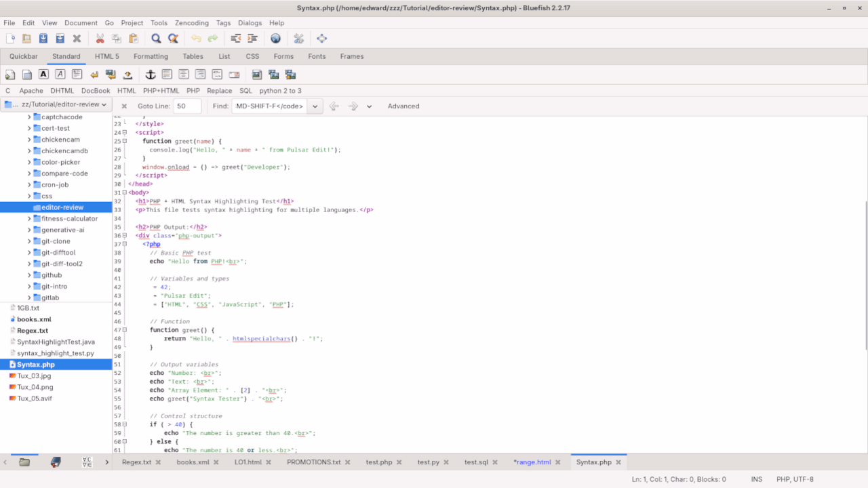The image size is (868, 488).
Task: Expand the color-picker folder
Action: pos(29,162)
